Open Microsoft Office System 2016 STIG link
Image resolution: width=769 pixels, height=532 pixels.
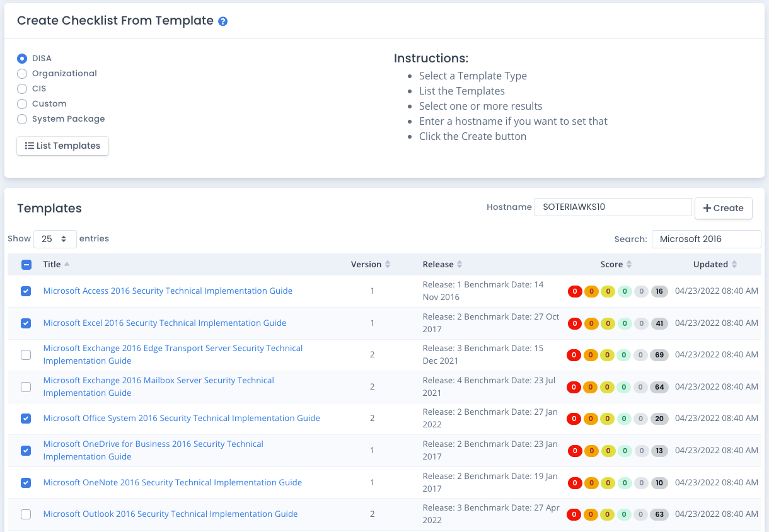click(182, 419)
